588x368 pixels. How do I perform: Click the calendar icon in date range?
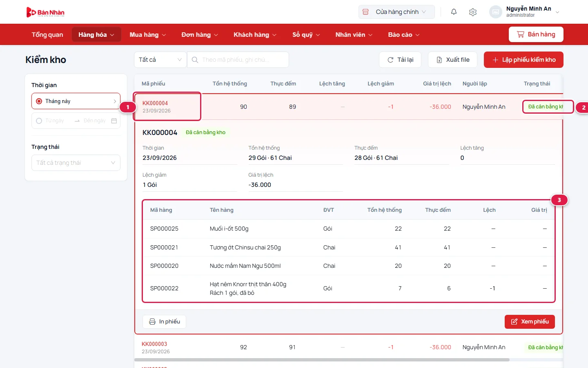114,121
